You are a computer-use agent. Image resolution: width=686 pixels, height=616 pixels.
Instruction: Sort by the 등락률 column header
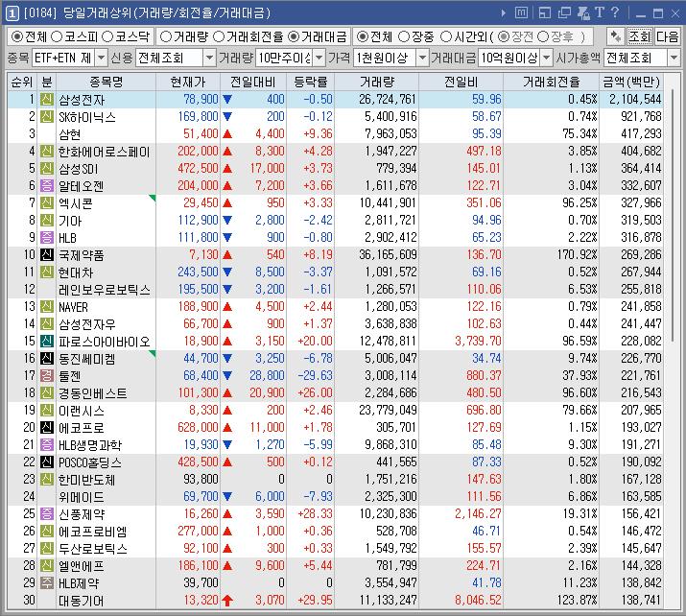coord(311,82)
